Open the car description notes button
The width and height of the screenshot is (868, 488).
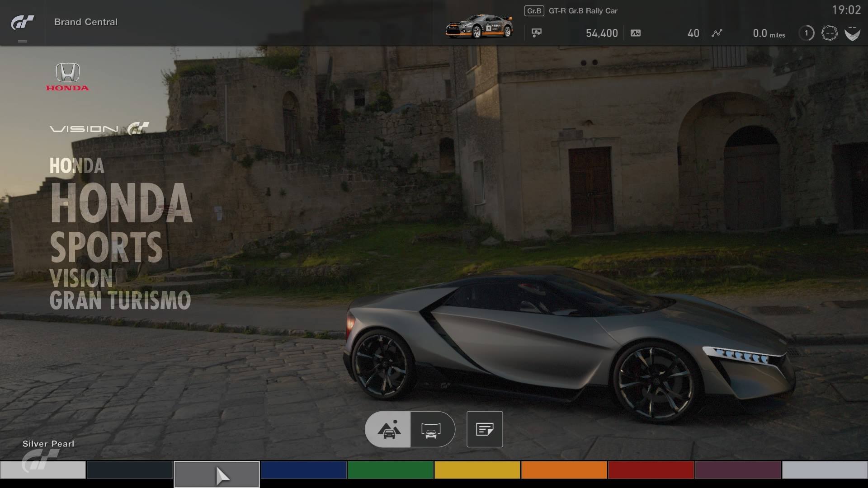(x=484, y=429)
